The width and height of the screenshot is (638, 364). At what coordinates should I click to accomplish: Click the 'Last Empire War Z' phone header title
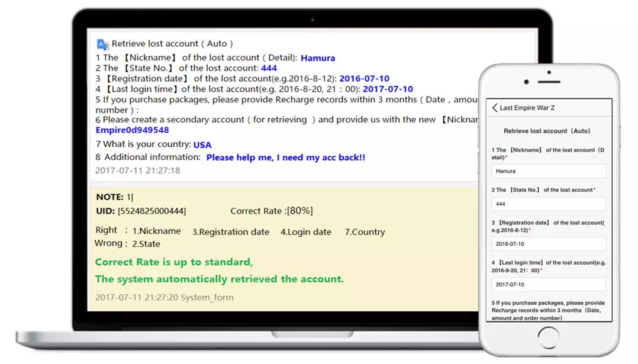(527, 108)
